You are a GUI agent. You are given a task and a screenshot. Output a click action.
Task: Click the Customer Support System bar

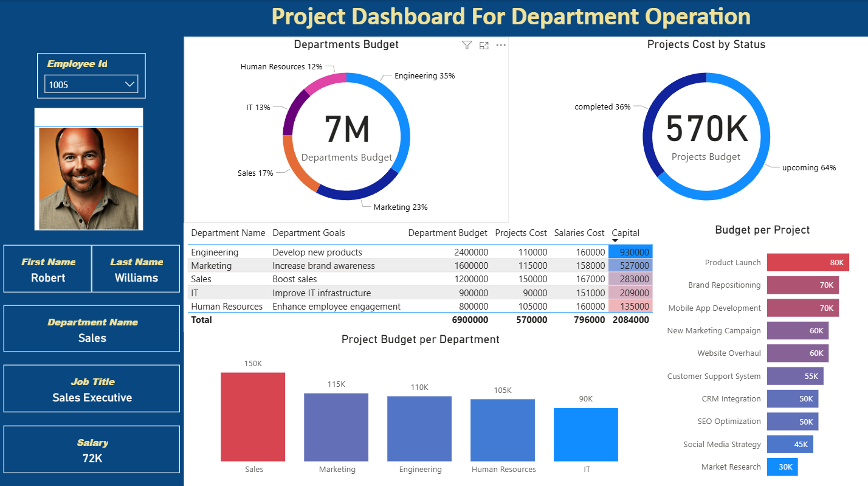[794, 377]
